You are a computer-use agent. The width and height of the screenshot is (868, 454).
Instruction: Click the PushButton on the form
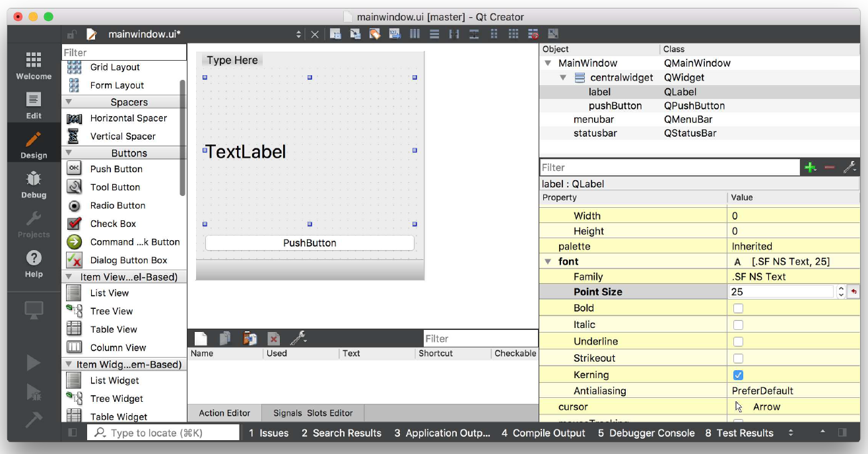click(x=310, y=243)
